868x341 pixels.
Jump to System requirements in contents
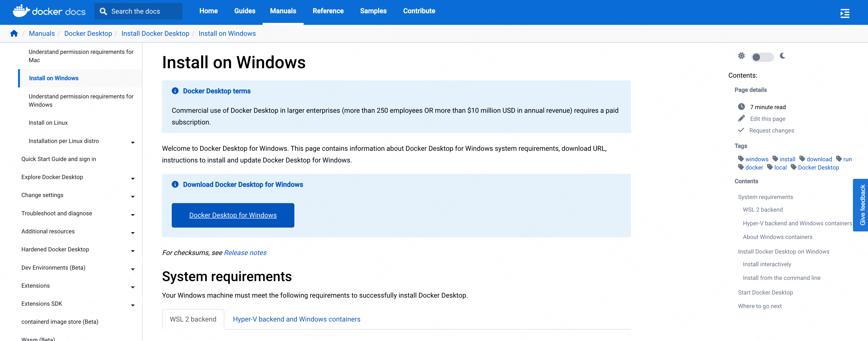click(x=765, y=197)
